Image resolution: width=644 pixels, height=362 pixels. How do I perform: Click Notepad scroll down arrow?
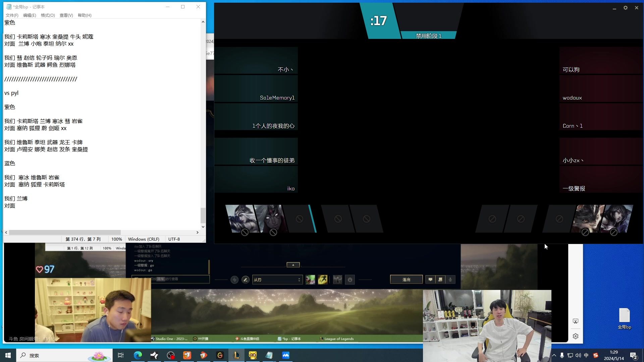[x=203, y=227]
